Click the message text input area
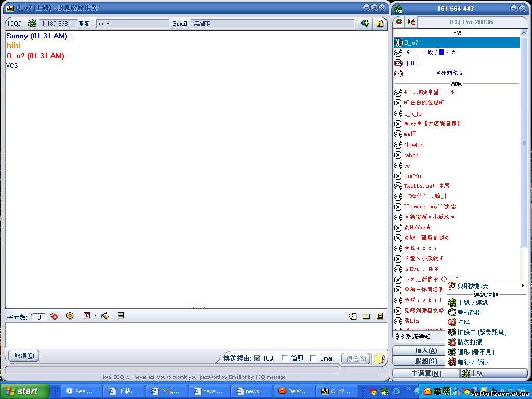 [x=196, y=335]
